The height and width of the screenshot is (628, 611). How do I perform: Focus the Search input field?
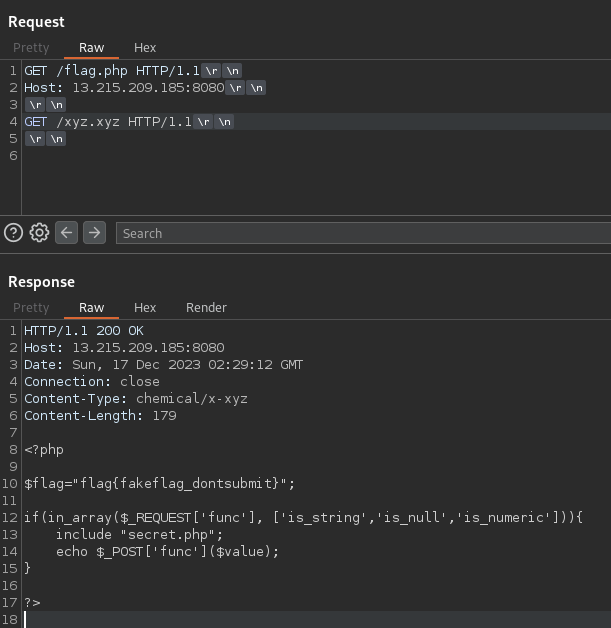(363, 233)
